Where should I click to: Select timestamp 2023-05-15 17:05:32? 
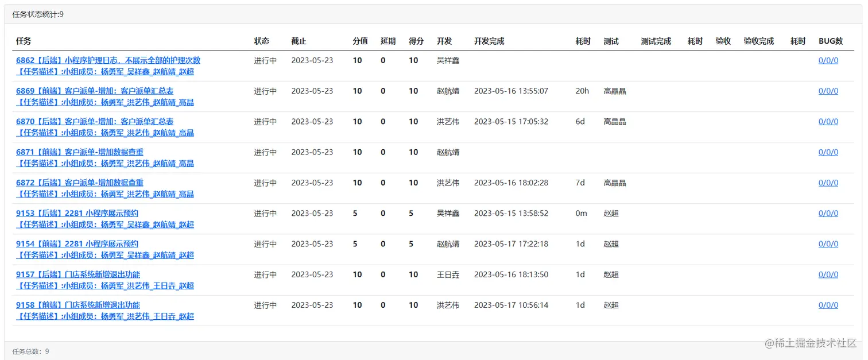tap(511, 121)
